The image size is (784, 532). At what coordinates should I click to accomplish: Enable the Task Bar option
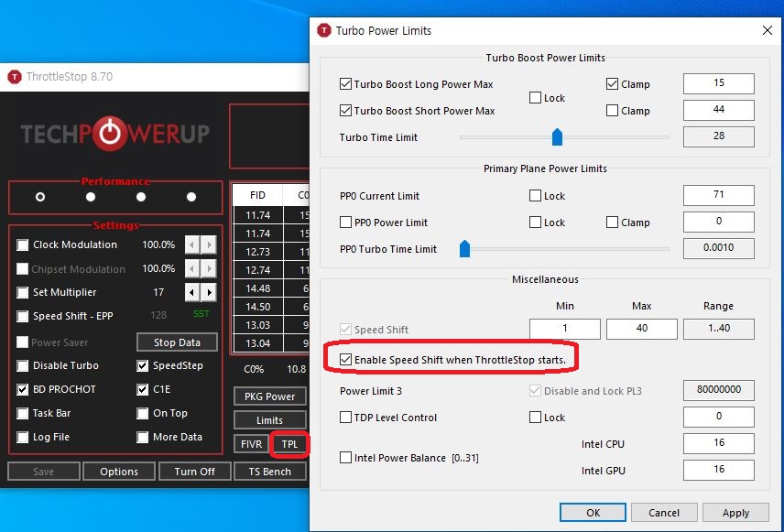click(x=23, y=413)
